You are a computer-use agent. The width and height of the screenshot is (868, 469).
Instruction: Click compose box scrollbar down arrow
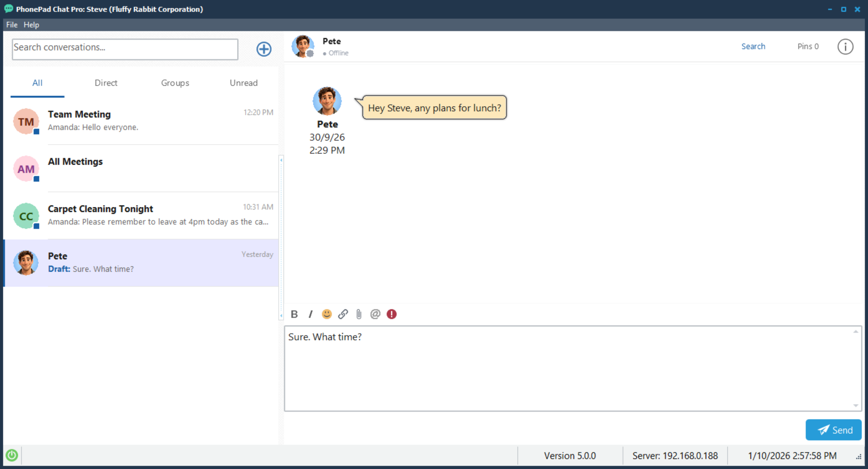pyautogui.click(x=856, y=406)
